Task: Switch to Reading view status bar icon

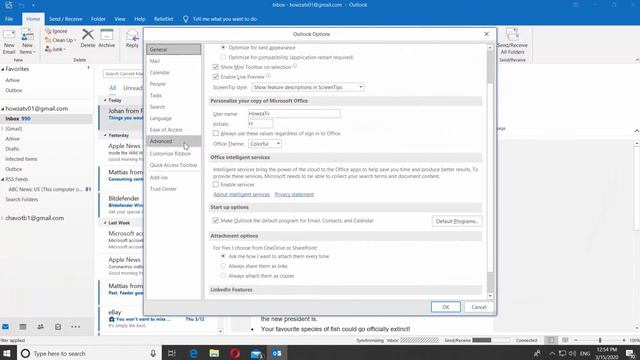Action: pos(565,340)
